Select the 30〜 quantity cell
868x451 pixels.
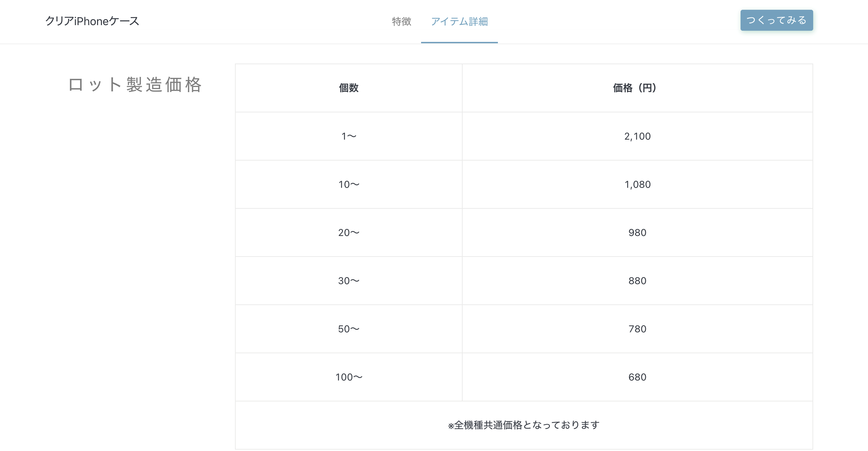[349, 281]
